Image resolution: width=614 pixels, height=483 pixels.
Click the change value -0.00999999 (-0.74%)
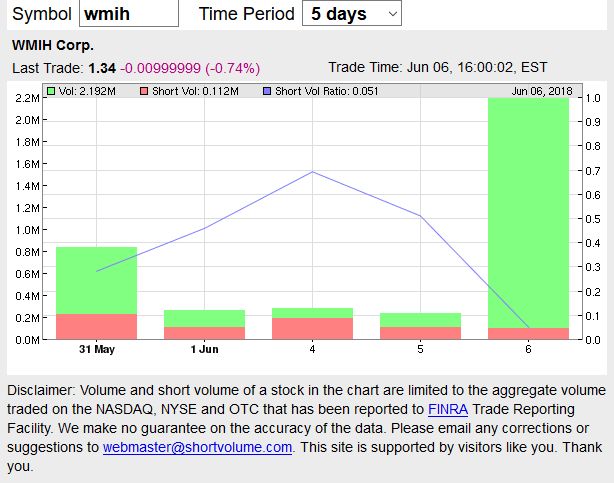click(x=190, y=68)
